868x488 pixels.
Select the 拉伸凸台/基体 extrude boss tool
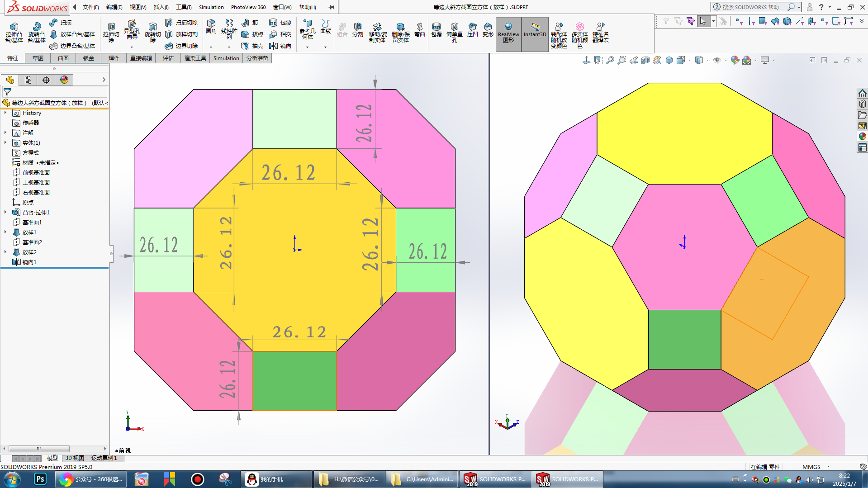click(14, 33)
